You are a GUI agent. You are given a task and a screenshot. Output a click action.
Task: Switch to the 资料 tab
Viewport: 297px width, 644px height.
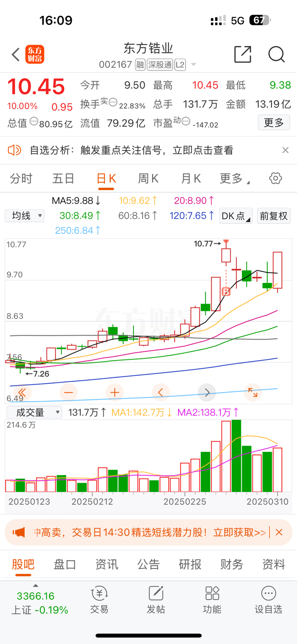tap(274, 564)
